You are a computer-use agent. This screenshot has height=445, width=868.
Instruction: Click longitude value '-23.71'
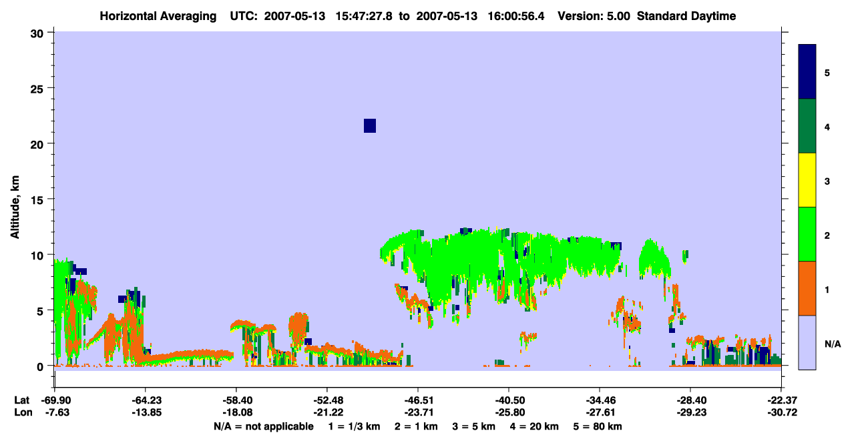(x=418, y=413)
